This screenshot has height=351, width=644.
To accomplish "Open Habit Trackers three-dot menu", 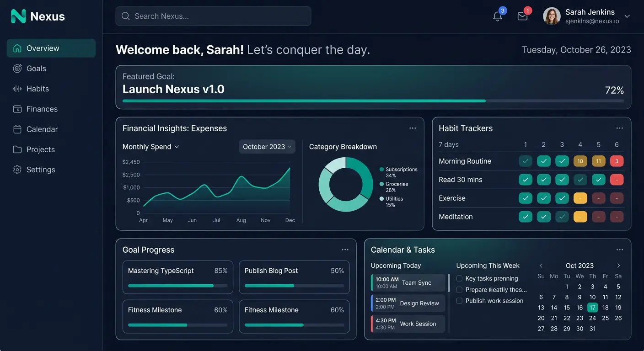I will [619, 128].
